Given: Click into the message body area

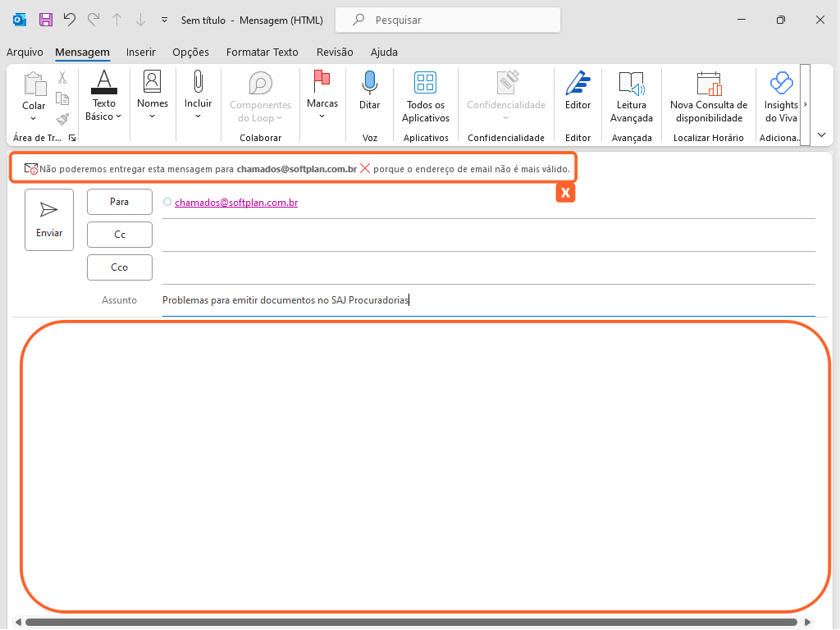Looking at the screenshot, I should (x=426, y=466).
